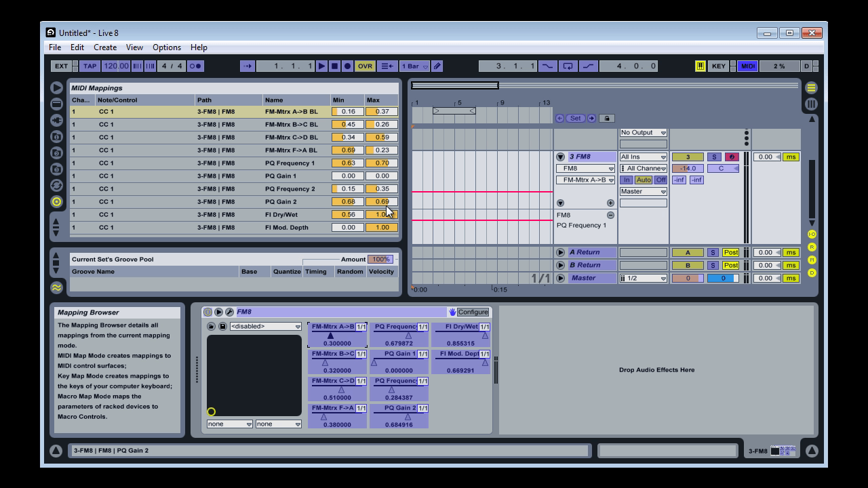The width and height of the screenshot is (868, 488).
Task: Open the Help menu
Action: [x=199, y=47]
